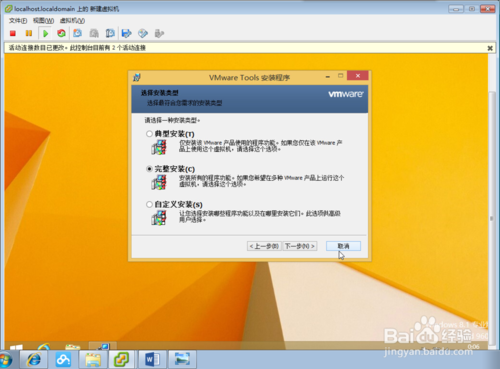Image resolution: width=500 pixels, height=369 pixels.
Task: Open Internet Explorer from the host taskbar
Action: coord(34,360)
